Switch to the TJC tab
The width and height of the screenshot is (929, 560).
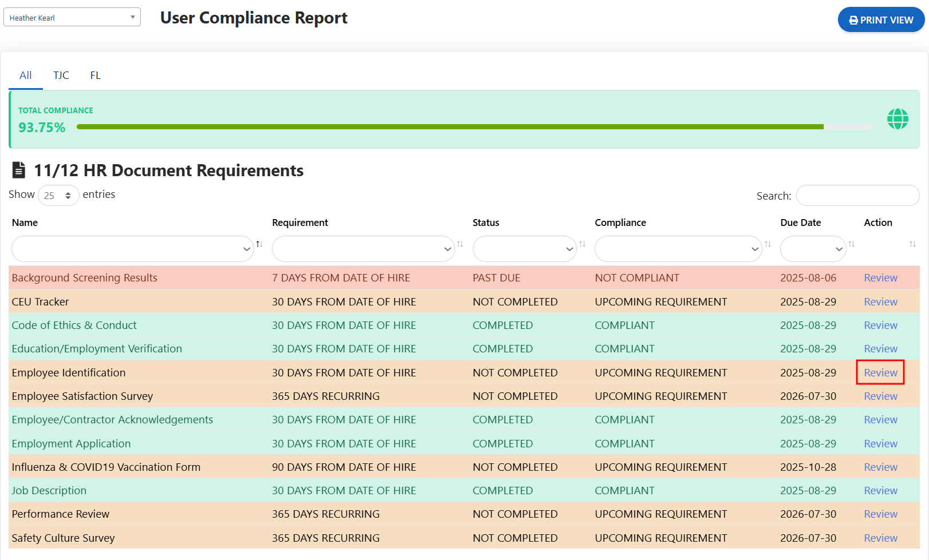[x=61, y=76]
